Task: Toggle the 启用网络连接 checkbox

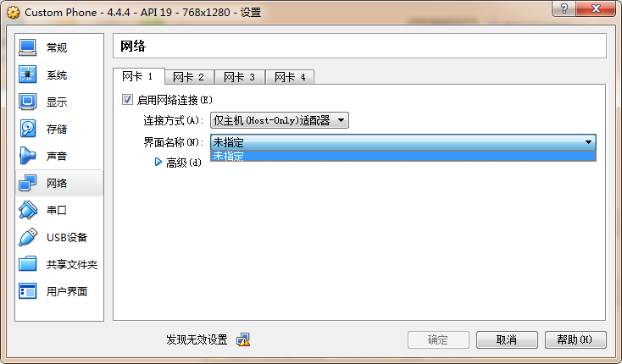Action: coord(127,99)
